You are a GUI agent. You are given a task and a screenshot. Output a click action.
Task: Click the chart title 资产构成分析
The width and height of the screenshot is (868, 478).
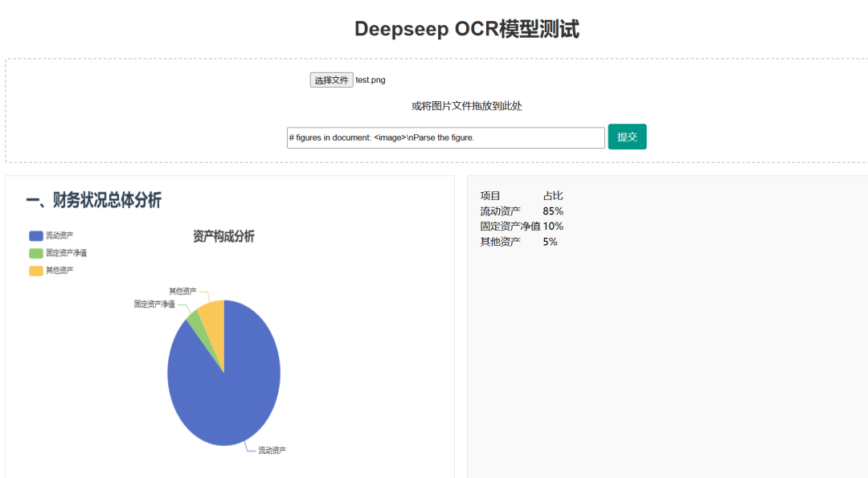[x=223, y=236]
